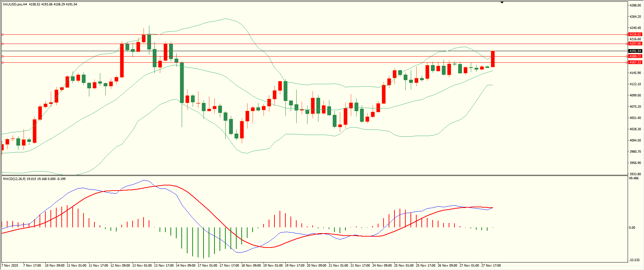
Task: Click the latest red candle on chart
Action: click(493, 59)
